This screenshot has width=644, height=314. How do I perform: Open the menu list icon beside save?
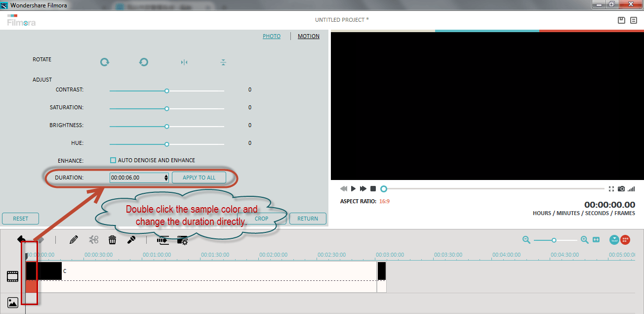click(634, 20)
